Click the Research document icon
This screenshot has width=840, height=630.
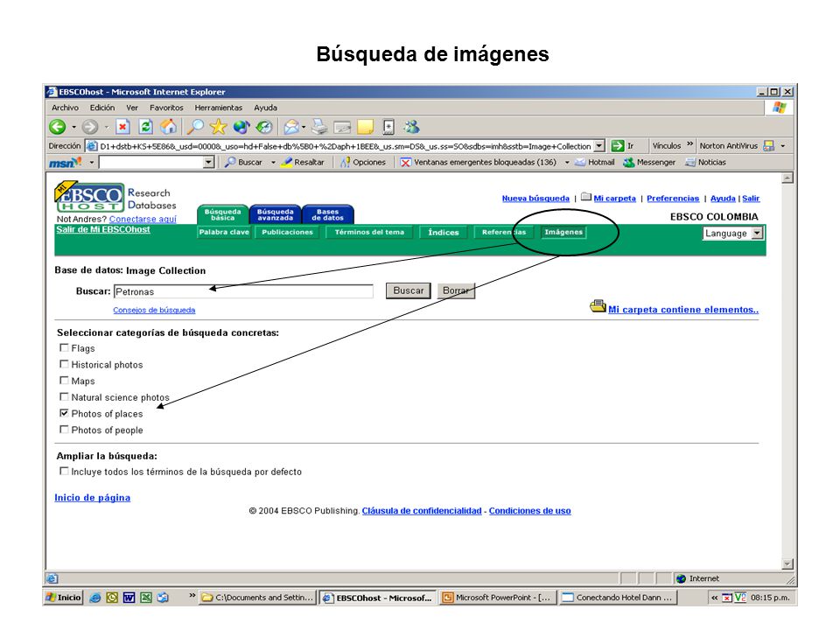click(x=388, y=127)
